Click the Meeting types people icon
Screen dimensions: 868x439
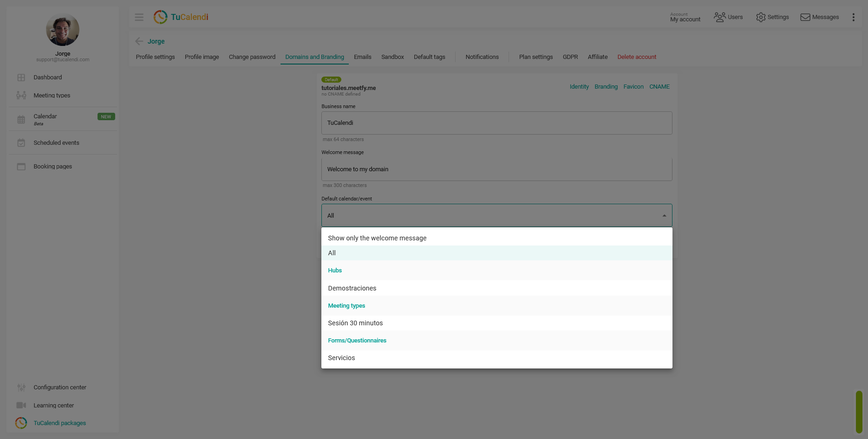(21, 96)
